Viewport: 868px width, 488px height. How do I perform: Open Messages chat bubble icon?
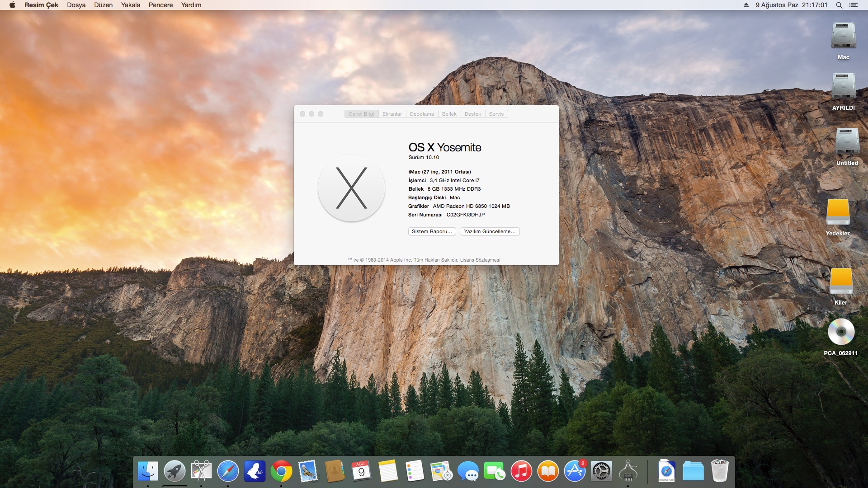468,471
